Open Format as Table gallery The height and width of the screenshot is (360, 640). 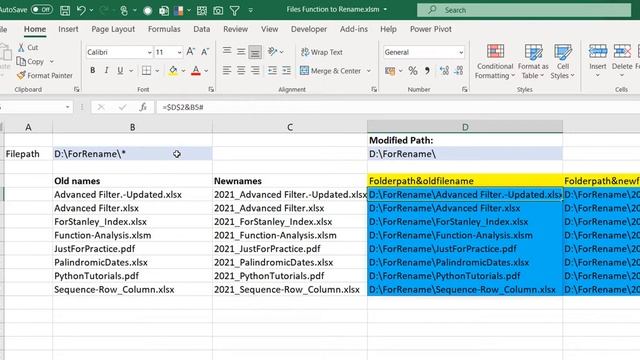[x=533, y=61]
